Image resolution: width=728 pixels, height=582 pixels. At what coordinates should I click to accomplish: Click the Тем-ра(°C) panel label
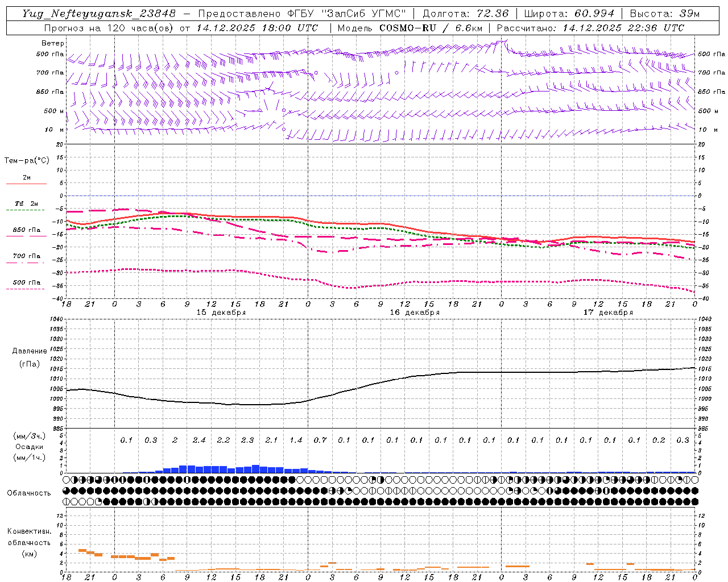[27, 161]
